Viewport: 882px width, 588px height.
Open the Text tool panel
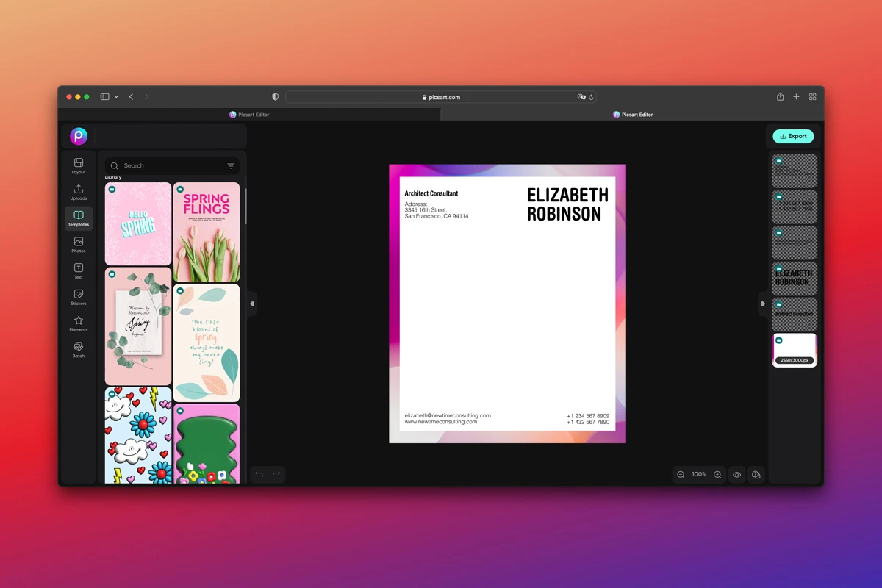78,271
